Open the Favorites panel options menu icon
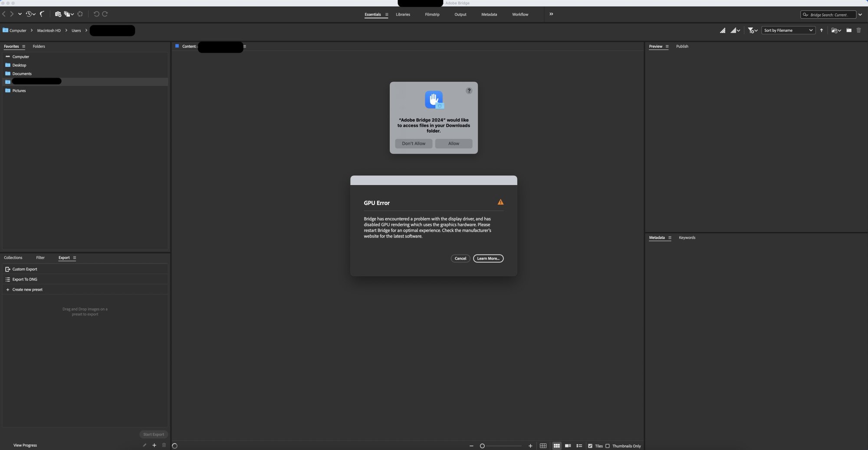The height and width of the screenshot is (450, 868). coord(23,46)
